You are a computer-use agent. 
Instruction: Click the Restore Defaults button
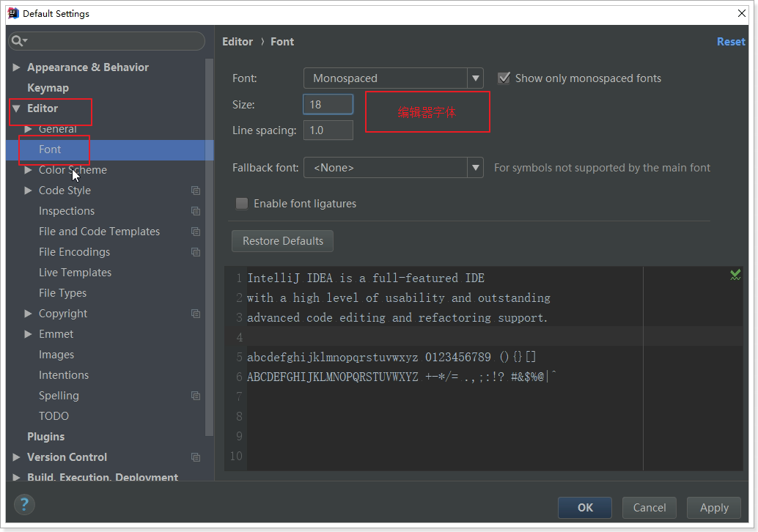point(282,241)
